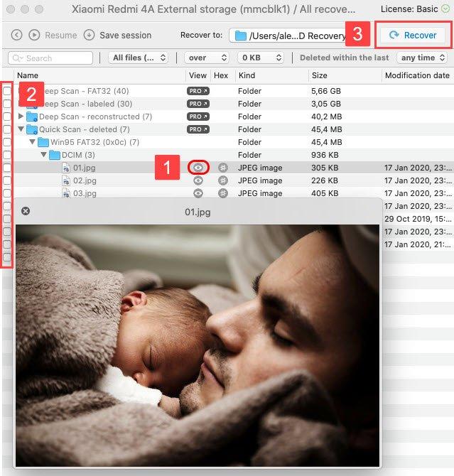The image size is (454, 476).
Task: Preview 01.jpg with the eye icon
Action: coord(198,168)
